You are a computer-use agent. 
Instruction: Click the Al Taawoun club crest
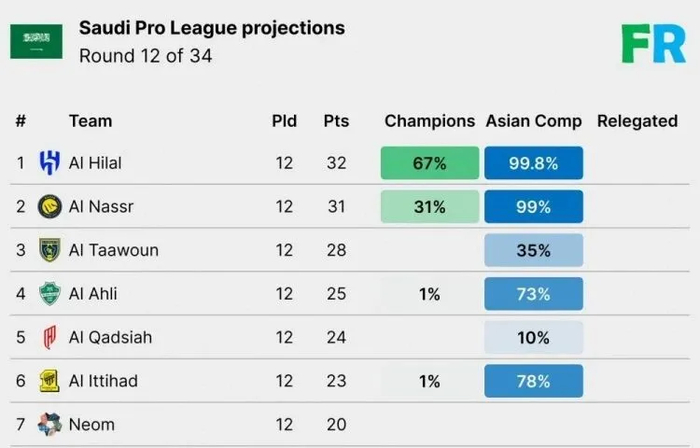pyautogui.click(x=49, y=250)
